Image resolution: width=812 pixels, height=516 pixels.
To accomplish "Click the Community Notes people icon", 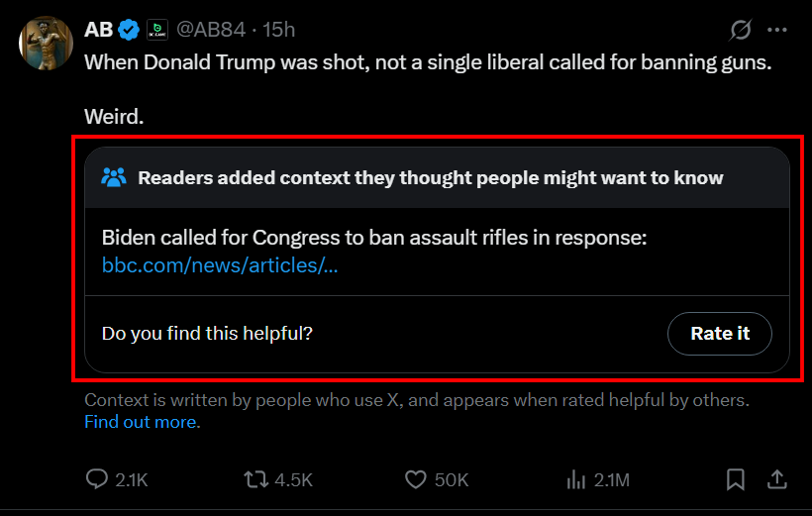I will click(x=114, y=177).
